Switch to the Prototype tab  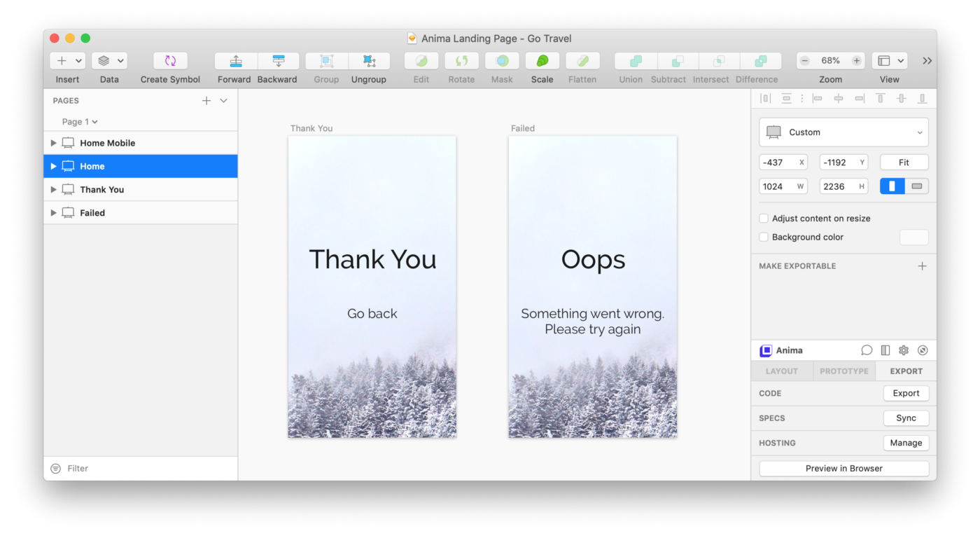tap(843, 371)
